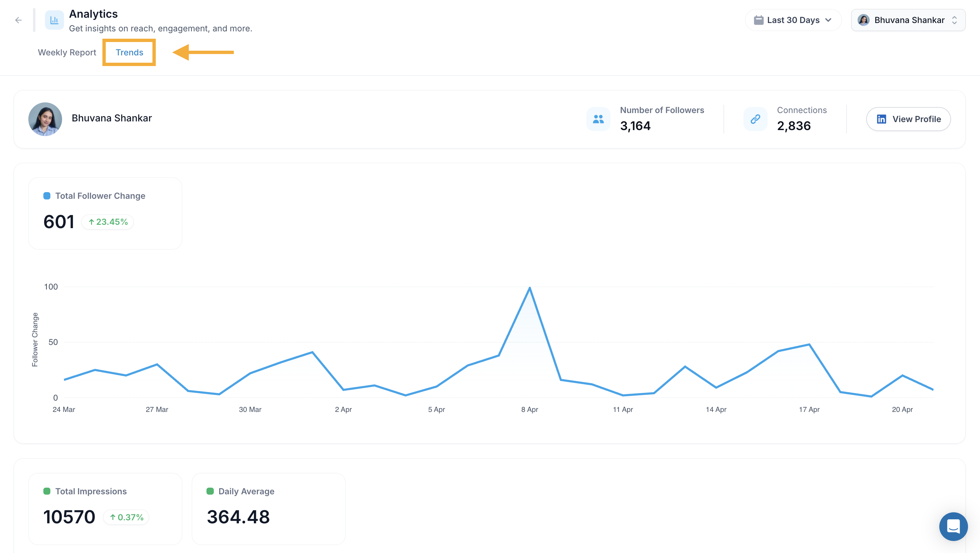Click the 17 Apr x-axis label
Image resolution: width=980 pixels, height=553 pixels.
pos(809,410)
